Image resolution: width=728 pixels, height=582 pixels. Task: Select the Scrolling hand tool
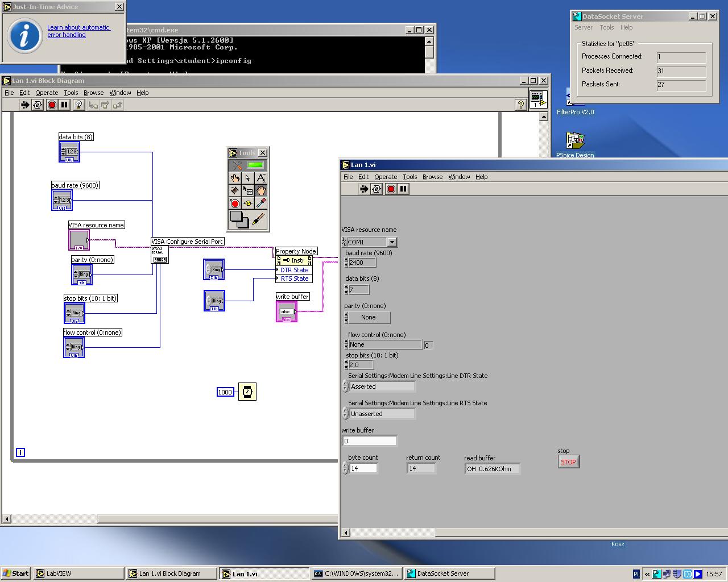261,190
